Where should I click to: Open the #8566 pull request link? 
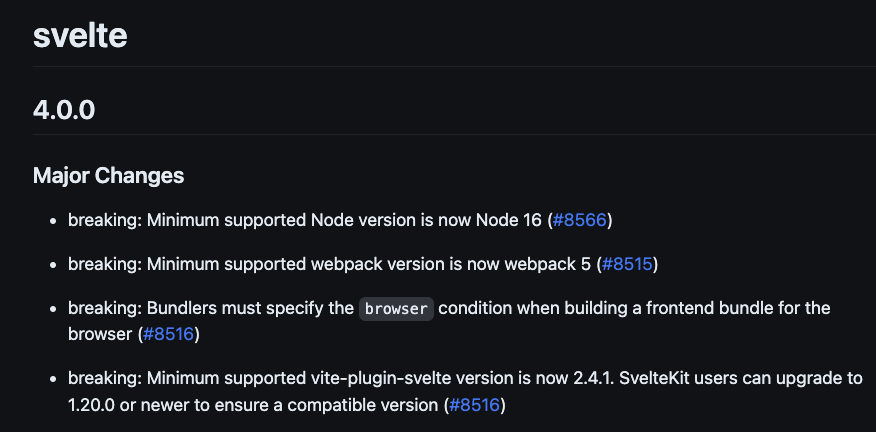click(x=579, y=221)
